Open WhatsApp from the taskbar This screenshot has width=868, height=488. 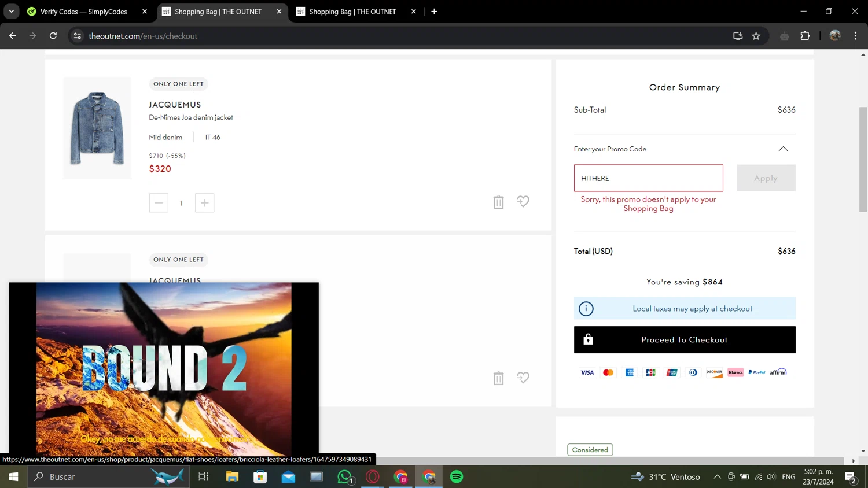point(345,476)
